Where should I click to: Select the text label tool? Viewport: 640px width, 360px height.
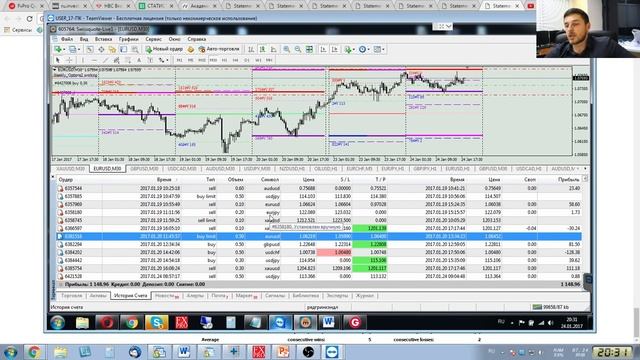click(150, 60)
